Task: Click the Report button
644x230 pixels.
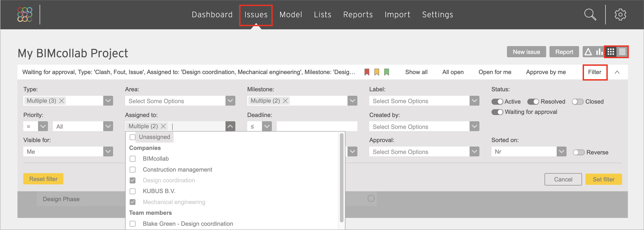Action: (x=564, y=52)
